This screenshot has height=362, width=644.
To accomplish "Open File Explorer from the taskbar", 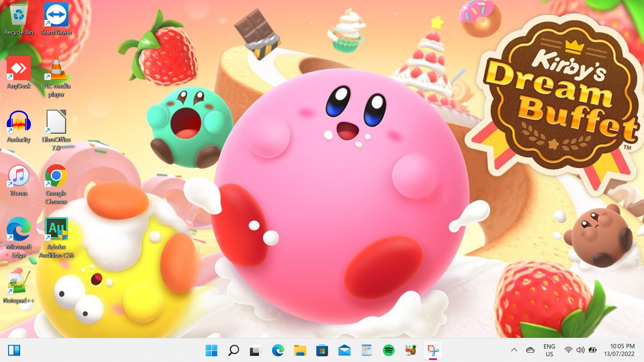I will 300,350.
